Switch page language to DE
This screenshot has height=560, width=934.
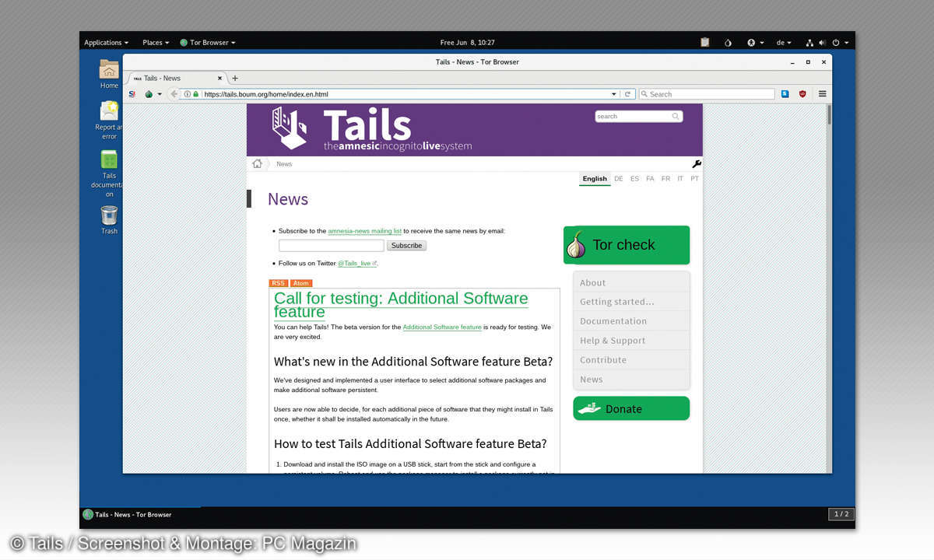pyautogui.click(x=619, y=178)
